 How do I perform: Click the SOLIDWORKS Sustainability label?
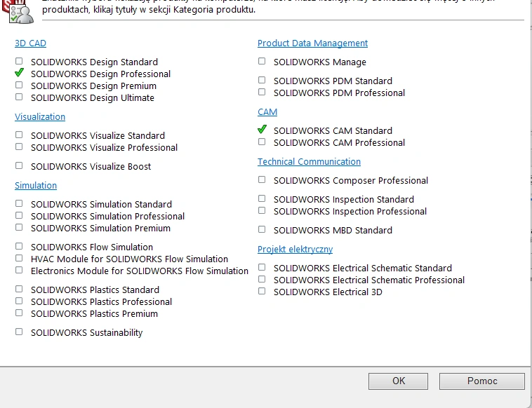87,333
